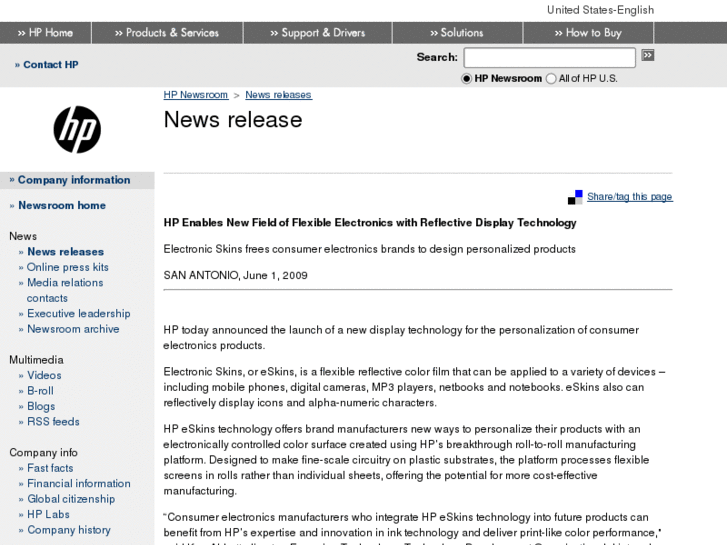Open the Support & Drivers menu

pyautogui.click(x=318, y=33)
